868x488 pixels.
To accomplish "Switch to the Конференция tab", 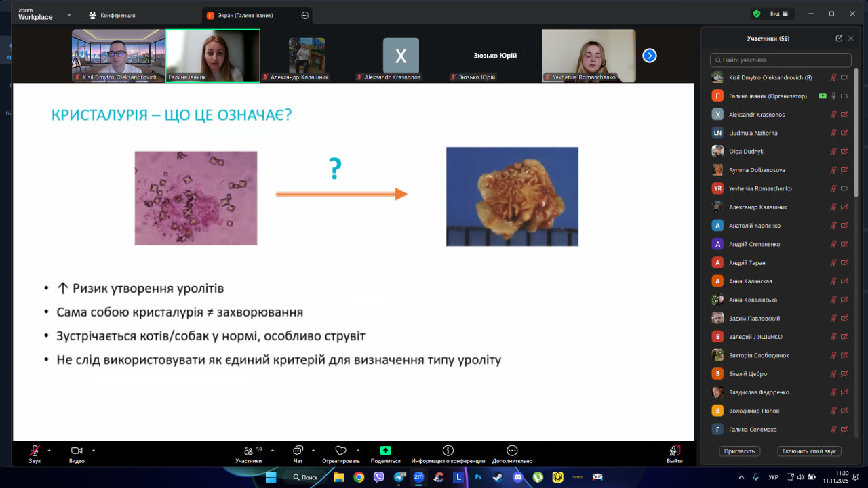I will [112, 15].
